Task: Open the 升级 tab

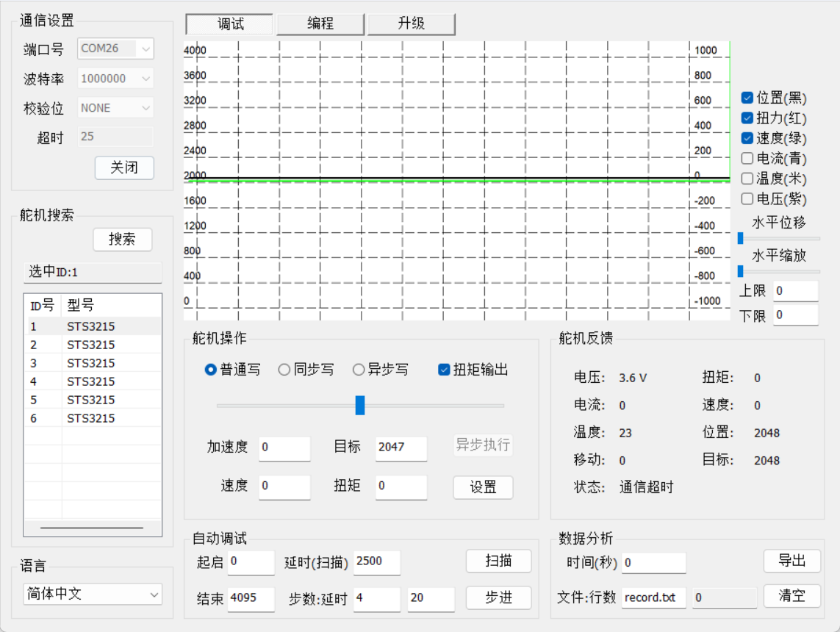Action: click(411, 24)
